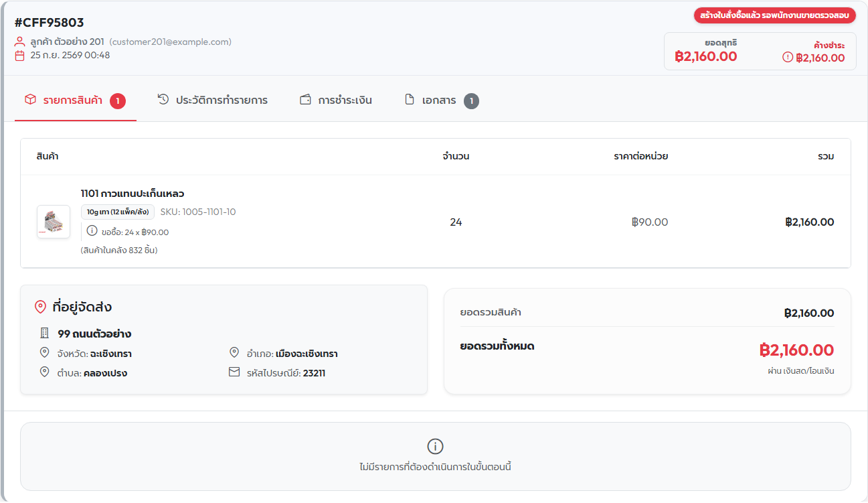
Task: Click the postal code 23211
Action: [315, 373]
